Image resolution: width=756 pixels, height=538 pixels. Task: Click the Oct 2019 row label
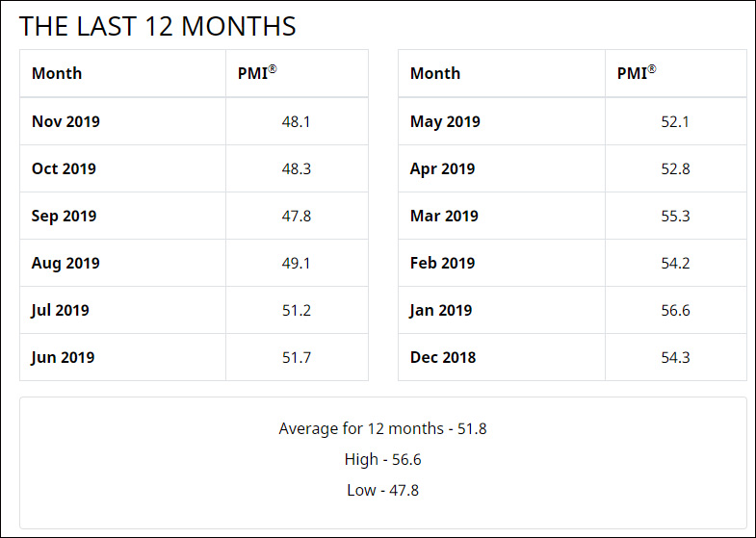(x=64, y=168)
